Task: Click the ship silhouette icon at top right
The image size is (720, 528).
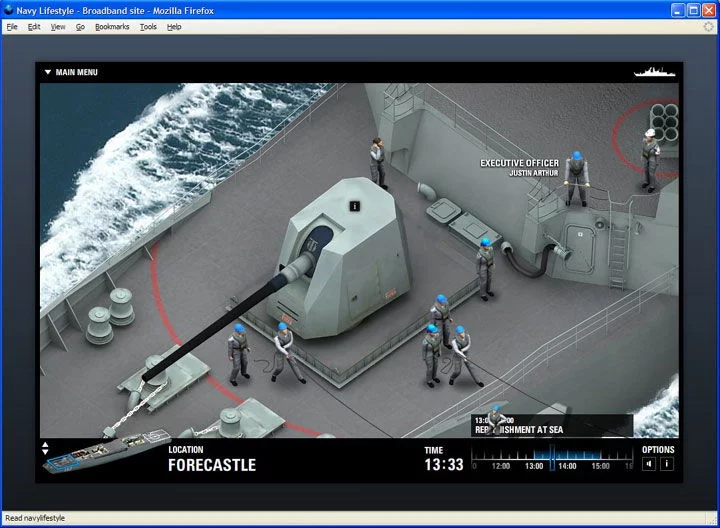Action: (x=655, y=72)
